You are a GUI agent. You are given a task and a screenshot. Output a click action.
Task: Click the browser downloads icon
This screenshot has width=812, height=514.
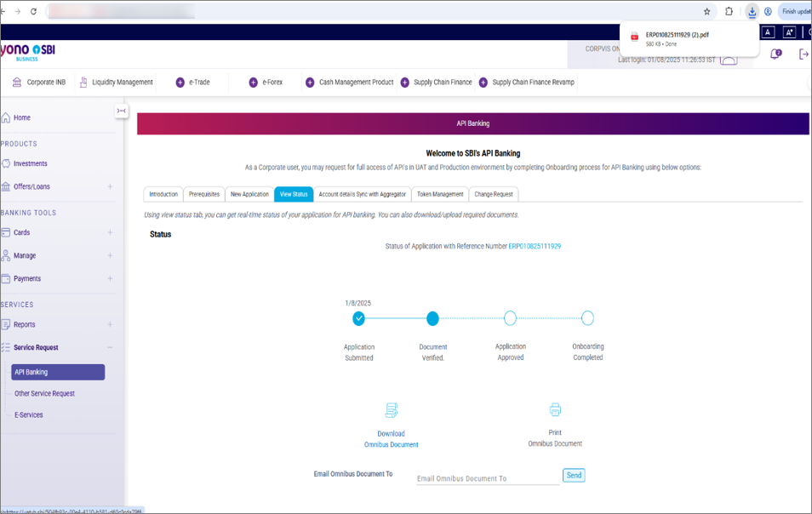(752, 11)
